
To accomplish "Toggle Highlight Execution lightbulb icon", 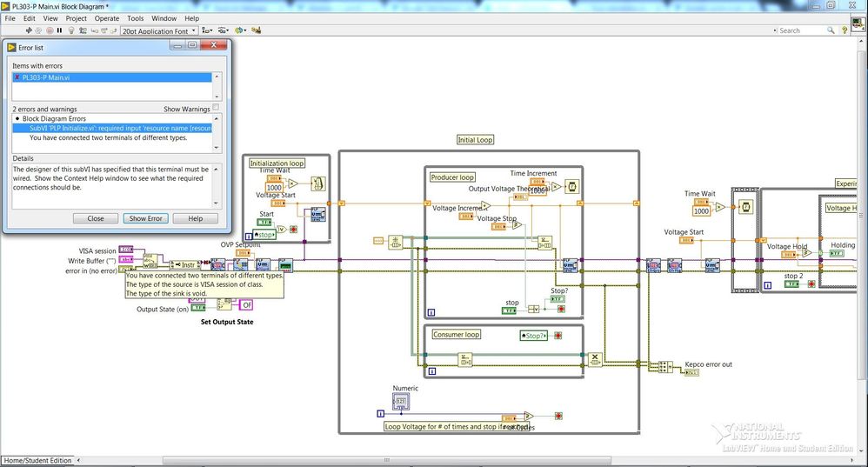I will click(70, 31).
